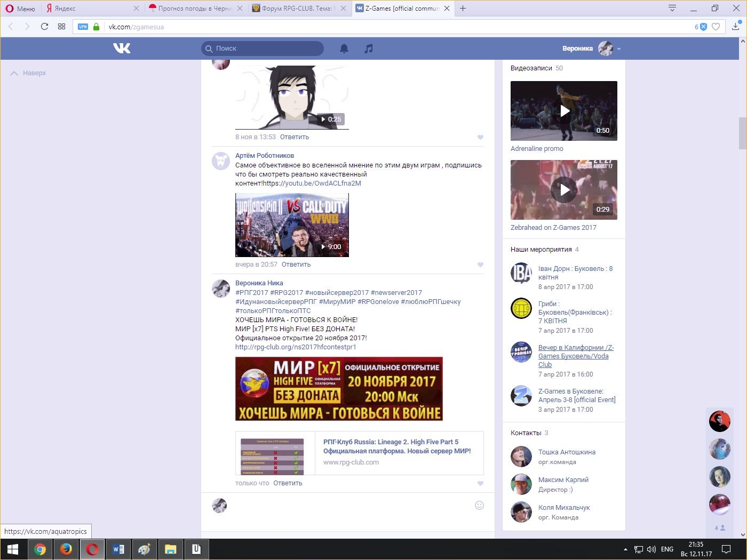The image size is (747, 560).
Task: Play the Adrenaline promo video thumbnail
Action: pyautogui.click(x=564, y=111)
